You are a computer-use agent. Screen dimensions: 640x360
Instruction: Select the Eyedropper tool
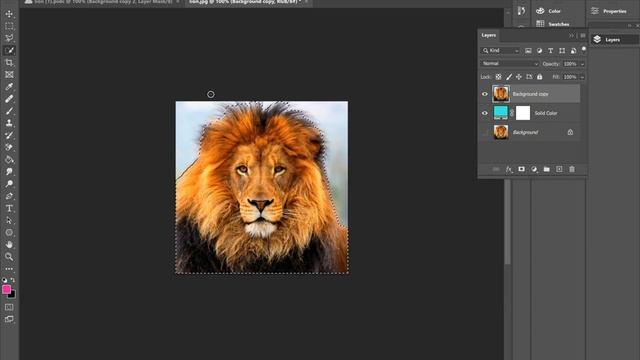pos(9,87)
